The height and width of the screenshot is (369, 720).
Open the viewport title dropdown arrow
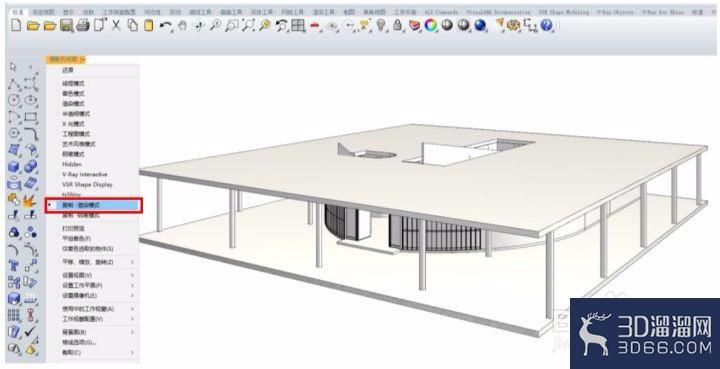point(82,59)
